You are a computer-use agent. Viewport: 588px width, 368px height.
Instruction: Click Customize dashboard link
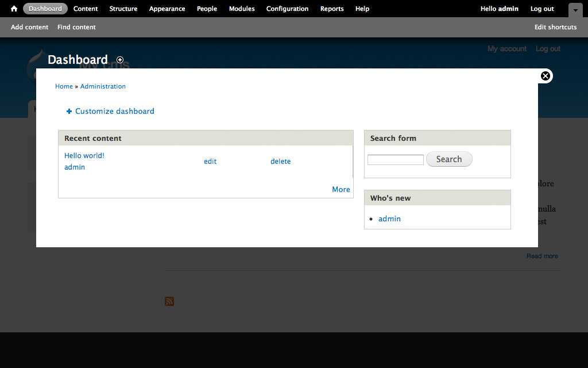point(114,112)
